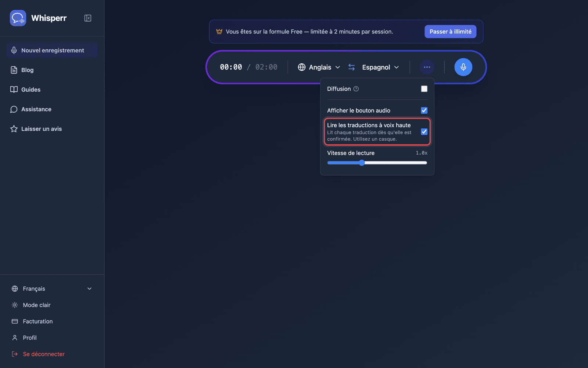The height and width of the screenshot is (368, 588).
Task: Adjust the Vitesse de lecture slider
Action: pyautogui.click(x=377, y=163)
